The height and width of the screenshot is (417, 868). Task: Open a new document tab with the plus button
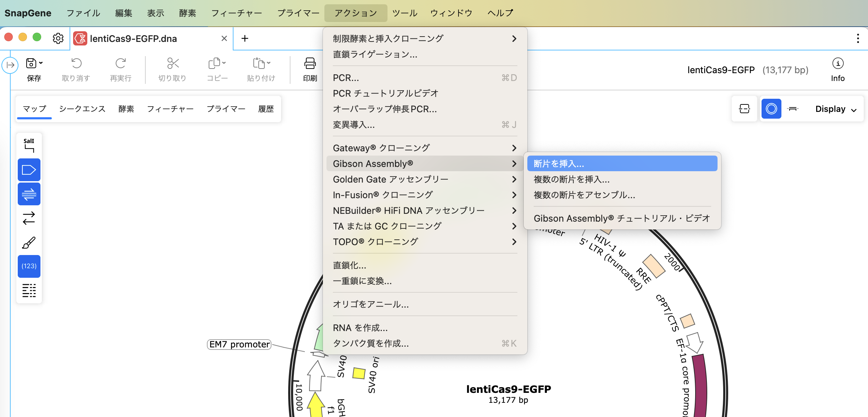click(245, 38)
